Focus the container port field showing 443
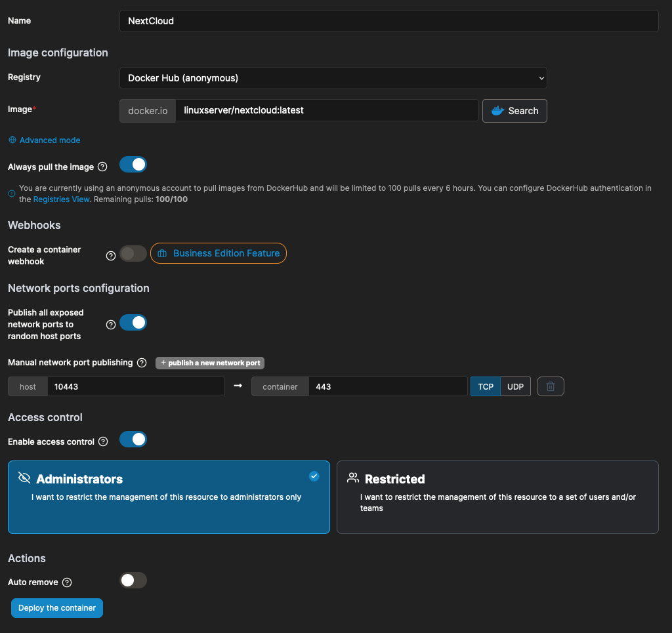 pos(388,386)
